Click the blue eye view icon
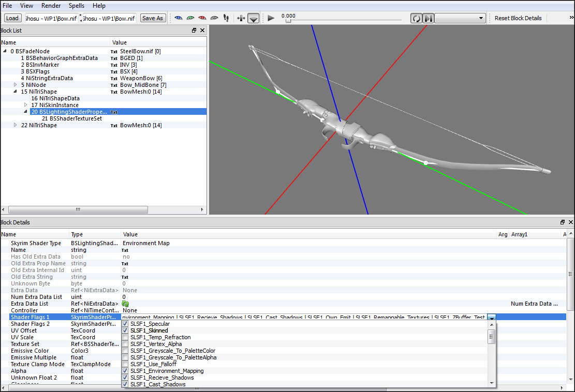 point(179,18)
